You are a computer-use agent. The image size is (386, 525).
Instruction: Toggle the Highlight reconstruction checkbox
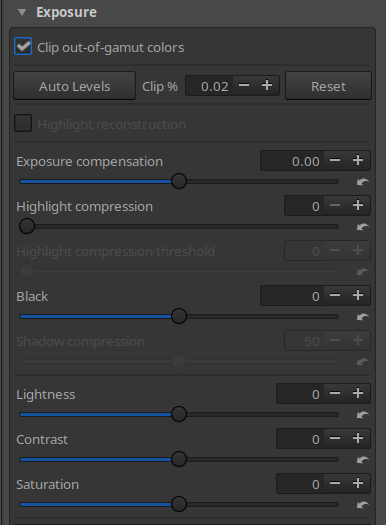[x=23, y=123]
